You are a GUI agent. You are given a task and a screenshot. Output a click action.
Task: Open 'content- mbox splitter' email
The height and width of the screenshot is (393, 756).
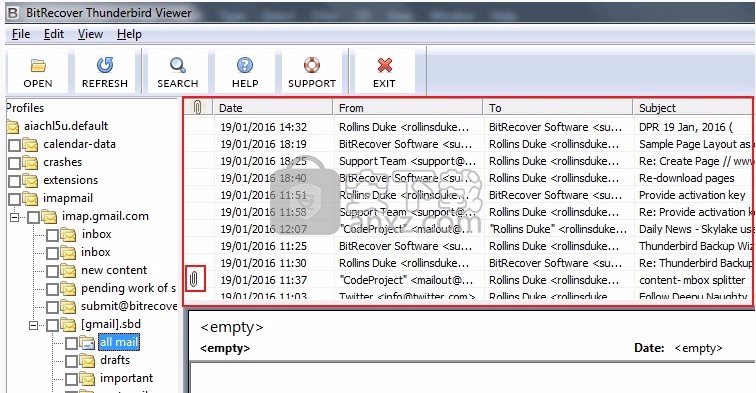click(x=692, y=280)
